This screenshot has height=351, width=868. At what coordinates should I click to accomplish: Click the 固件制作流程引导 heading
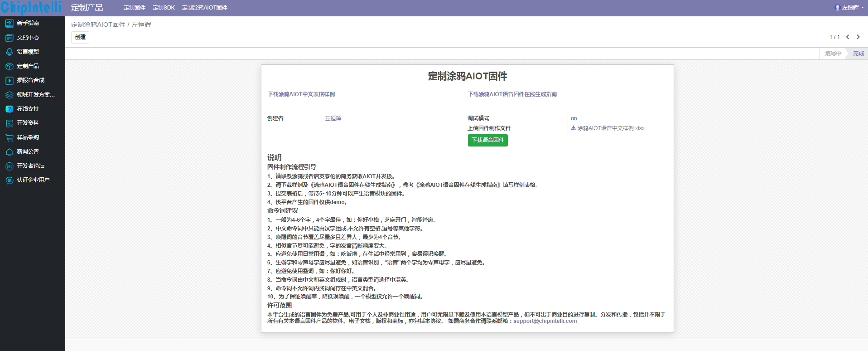coord(292,167)
